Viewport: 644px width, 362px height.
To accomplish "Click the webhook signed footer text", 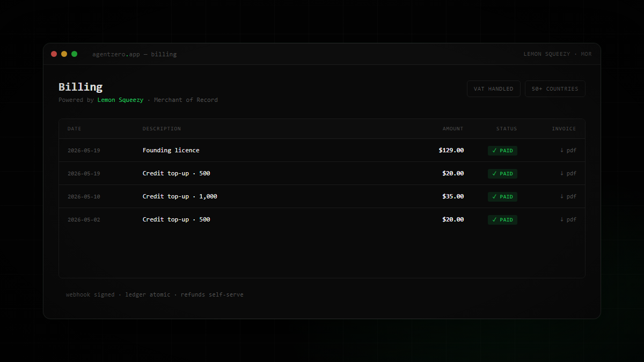I will click(x=90, y=294).
